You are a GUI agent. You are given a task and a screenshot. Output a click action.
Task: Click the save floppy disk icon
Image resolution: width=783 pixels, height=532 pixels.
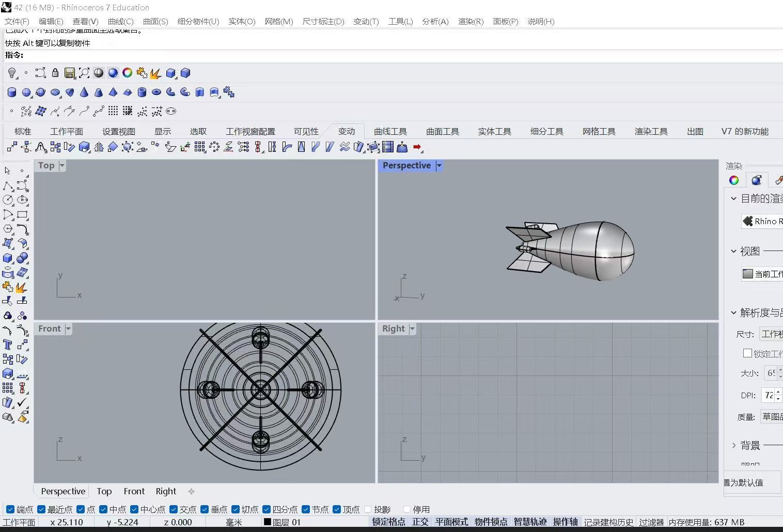coord(70,73)
